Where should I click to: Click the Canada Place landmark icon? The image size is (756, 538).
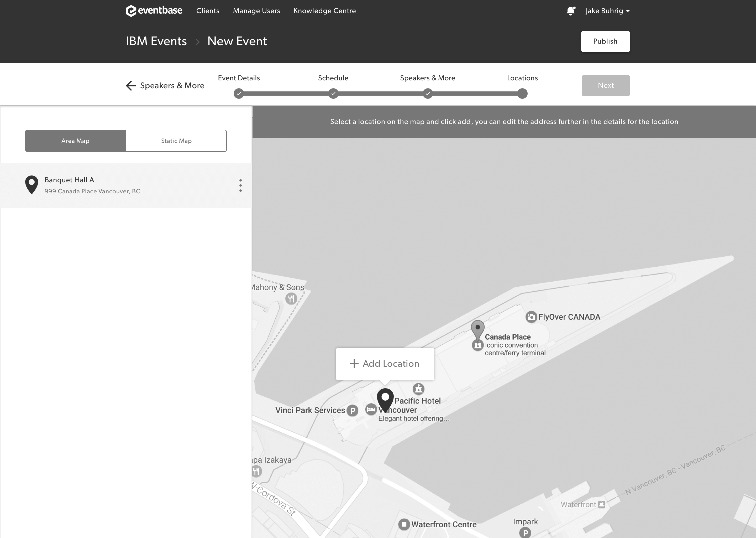tap(477, 345)
